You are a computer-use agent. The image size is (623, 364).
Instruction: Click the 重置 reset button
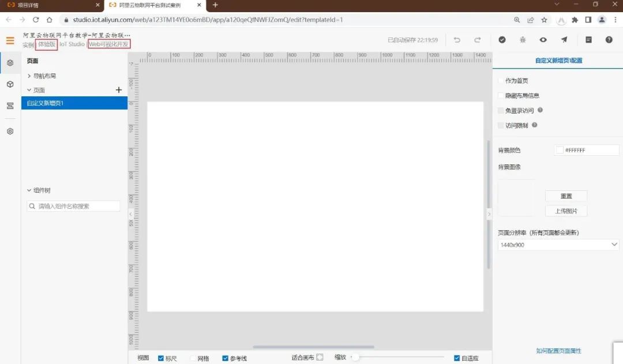[x=566, y=196]
